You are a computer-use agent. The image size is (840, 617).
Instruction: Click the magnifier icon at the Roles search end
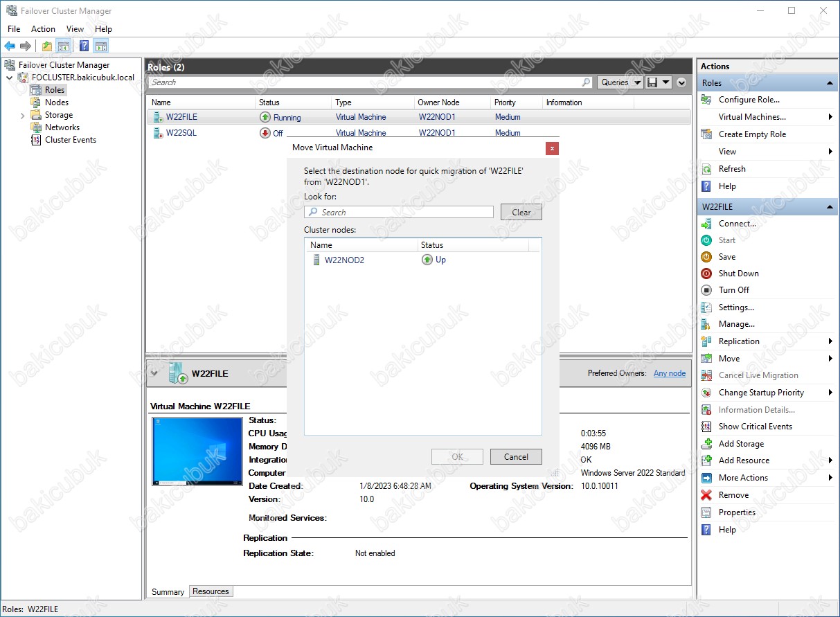click(x=586, y=82)
